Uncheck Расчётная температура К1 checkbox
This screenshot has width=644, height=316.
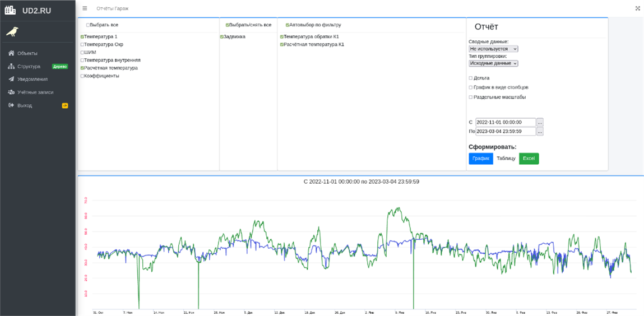tap(282, 44)
